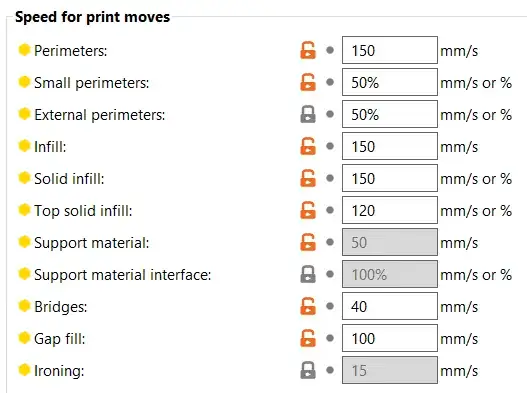
Task: Click the unlock icon for Top solid infill
Action: click(308, 210)
